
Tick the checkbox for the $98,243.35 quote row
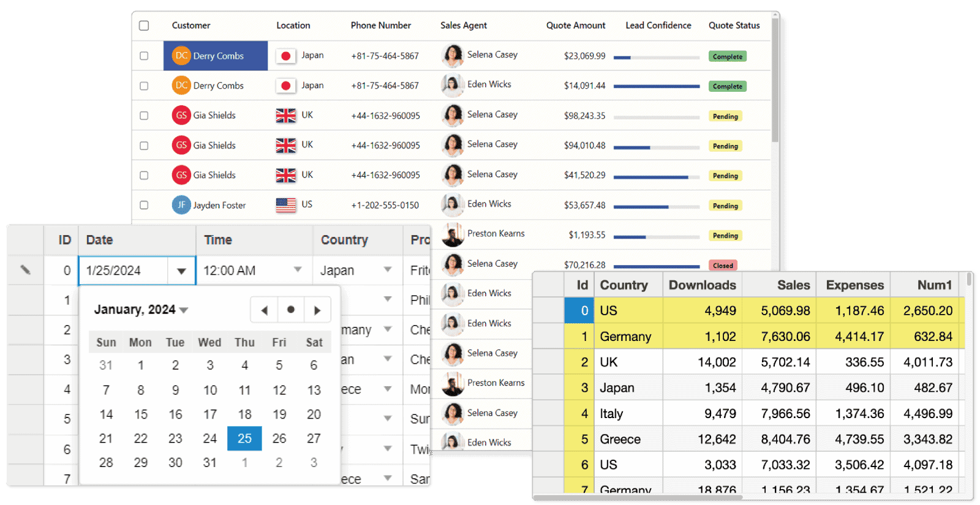(144, 116)
